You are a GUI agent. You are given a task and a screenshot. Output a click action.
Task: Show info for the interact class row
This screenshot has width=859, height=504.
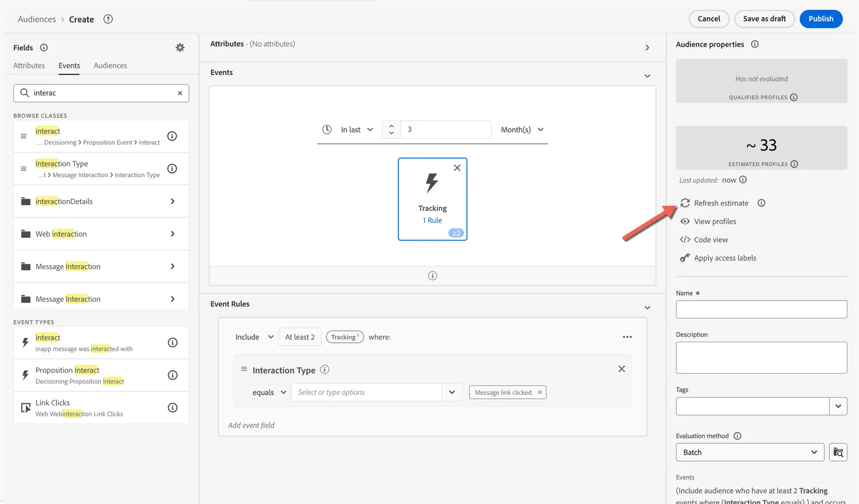[172, 136]
